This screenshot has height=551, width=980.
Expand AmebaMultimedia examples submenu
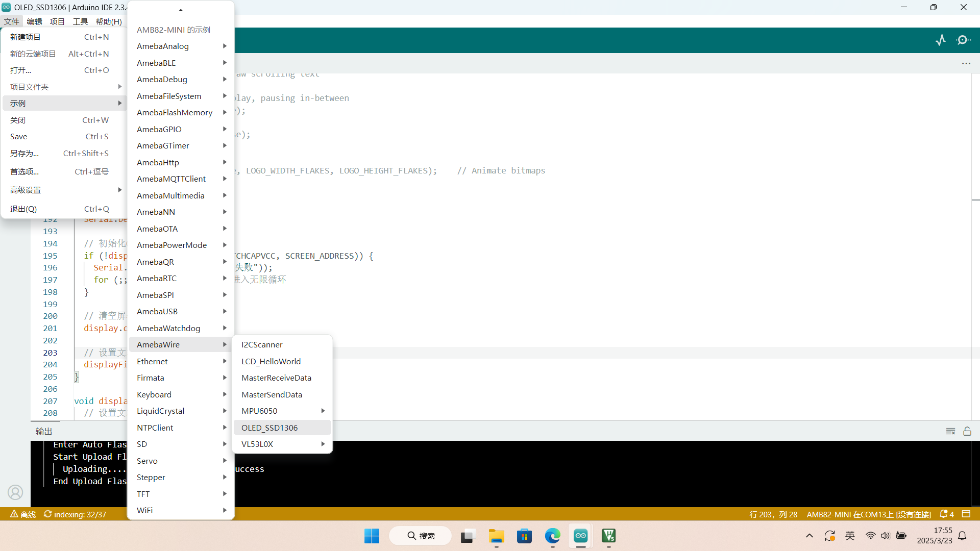click(181, 195)
